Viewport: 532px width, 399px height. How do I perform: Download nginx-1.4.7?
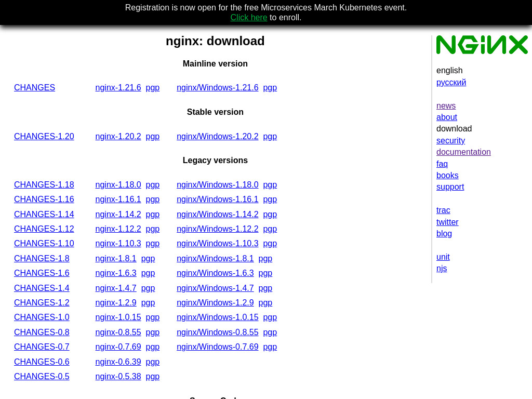tap(116, 288)
